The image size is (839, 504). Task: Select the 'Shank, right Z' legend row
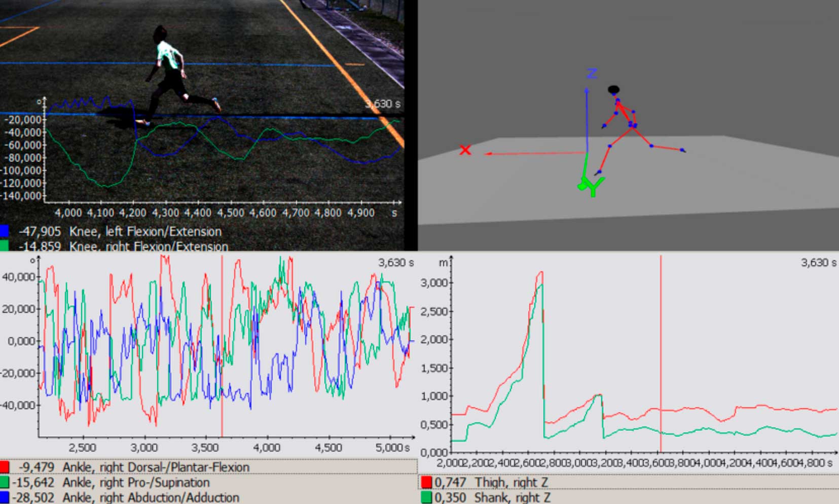pyautogui.click(x=512, y=497)
